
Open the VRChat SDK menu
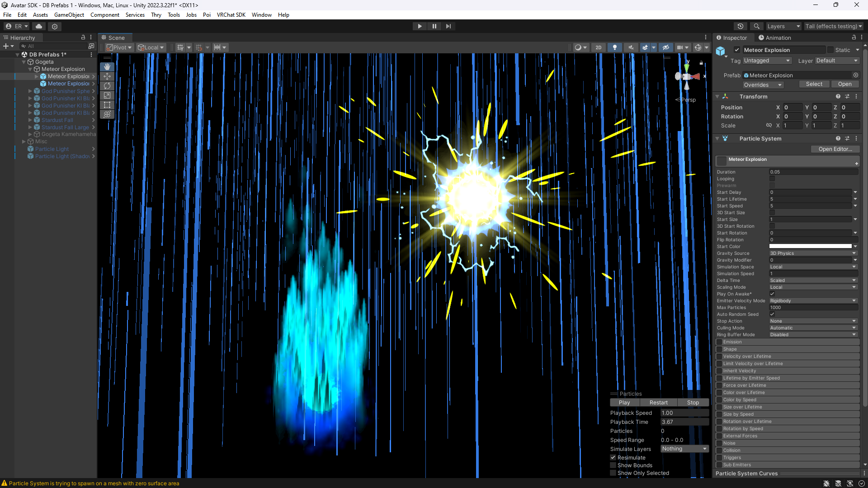point(231,15)
